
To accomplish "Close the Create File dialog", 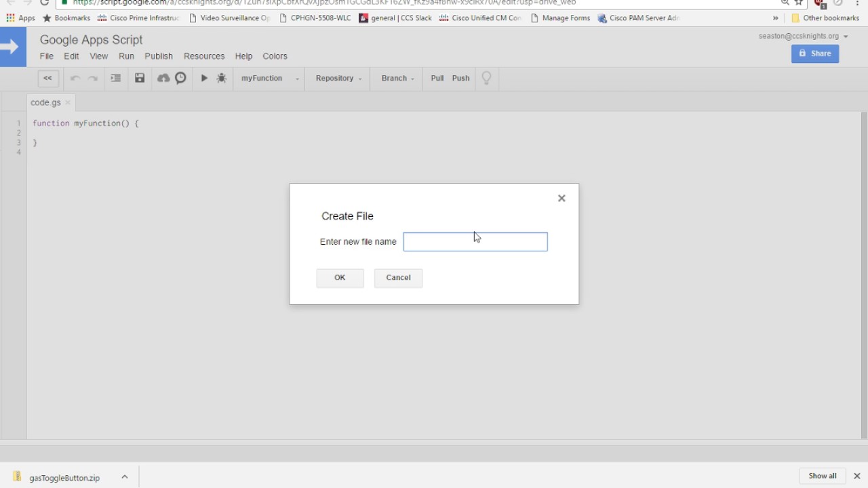I will pos(561,198).
